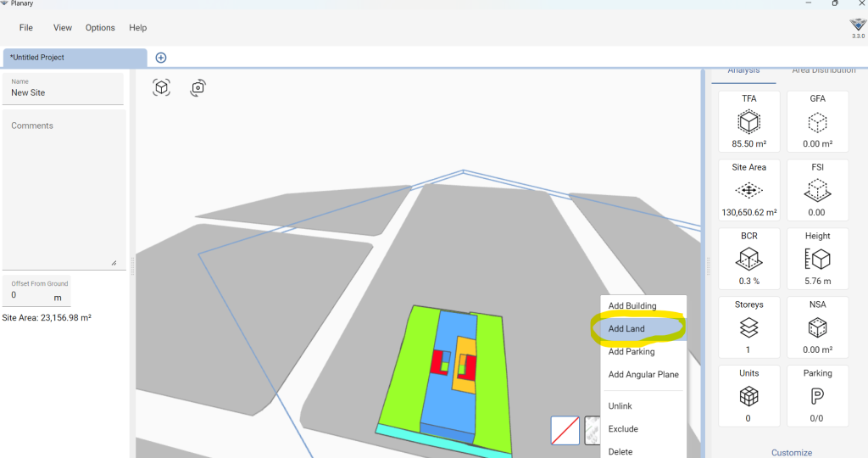Screen dimensions: 868x458
Task: Click the Height ruler cube icon
Action: pyautogui.click(x=818, y=260)
